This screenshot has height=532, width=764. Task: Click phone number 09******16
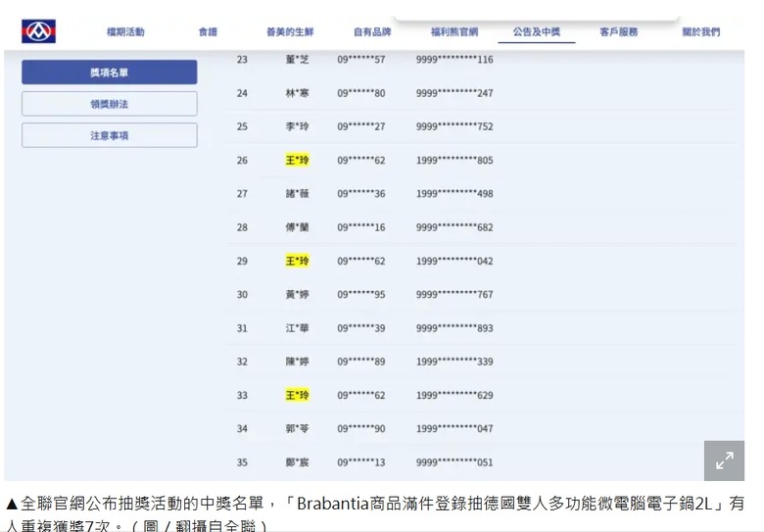coord(361,227)
